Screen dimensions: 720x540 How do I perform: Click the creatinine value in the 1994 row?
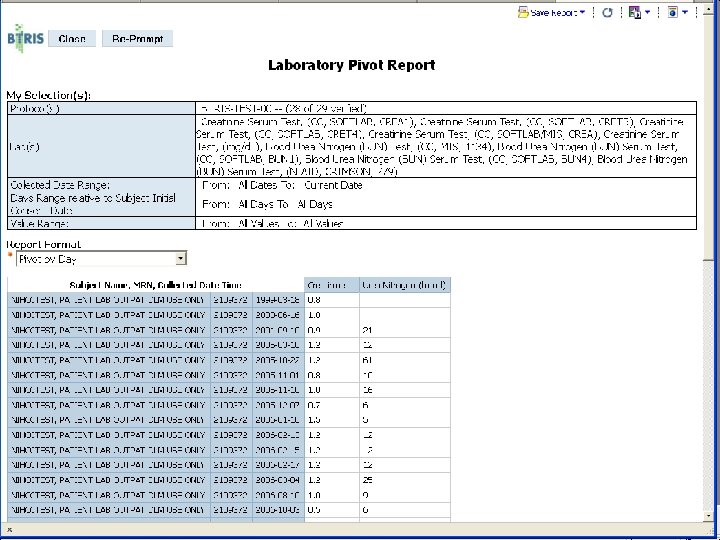tap(314, 300)
